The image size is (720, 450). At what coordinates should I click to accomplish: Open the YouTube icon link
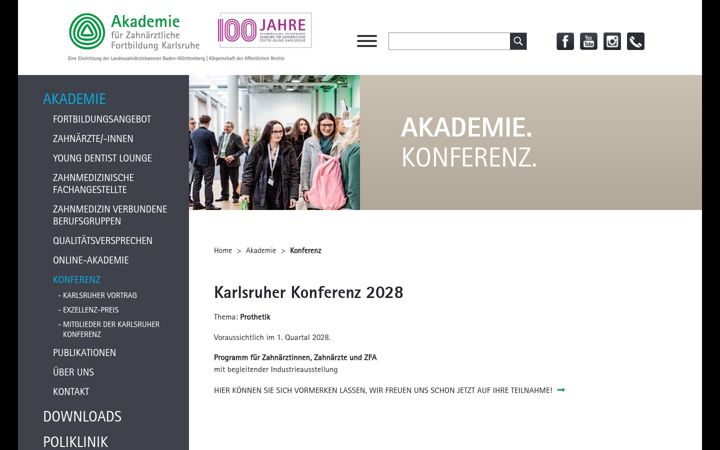(x=589, y=41)
